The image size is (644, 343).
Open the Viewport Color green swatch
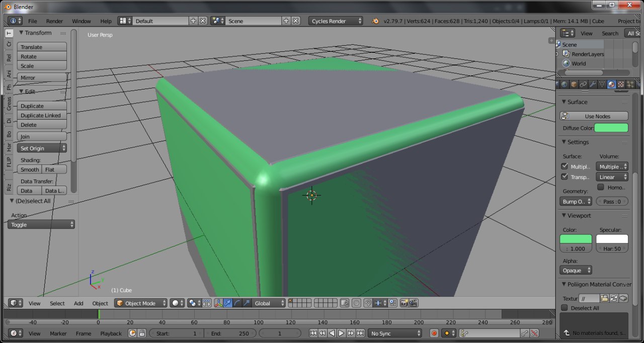pos(576,239)
